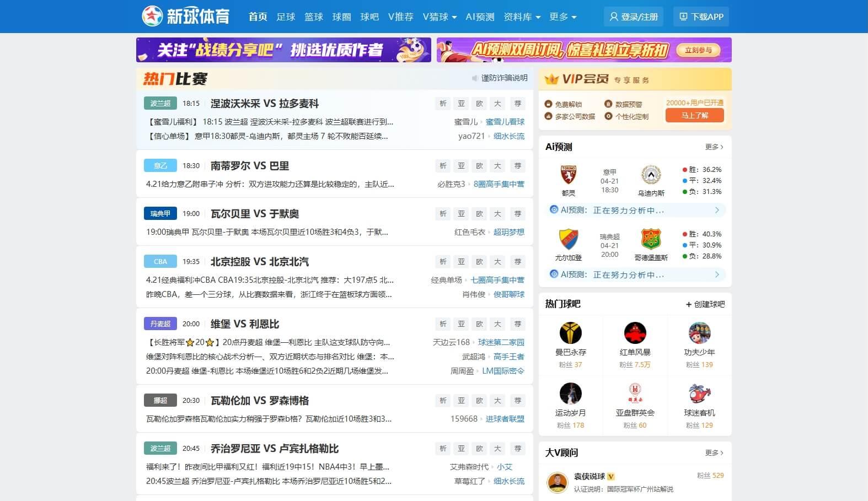Click the 新球体育 site logo
Screen dimensions: 868x501
(185, 17)
